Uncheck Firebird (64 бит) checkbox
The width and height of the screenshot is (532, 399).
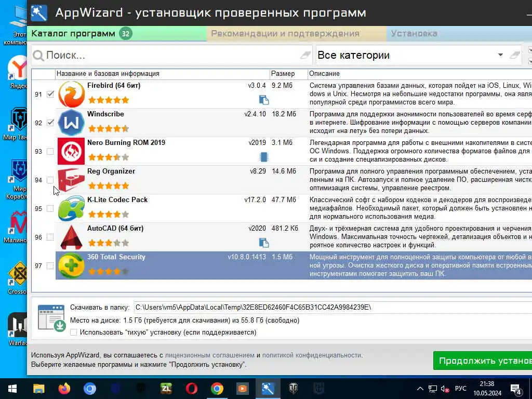click(x=50, y=94)
